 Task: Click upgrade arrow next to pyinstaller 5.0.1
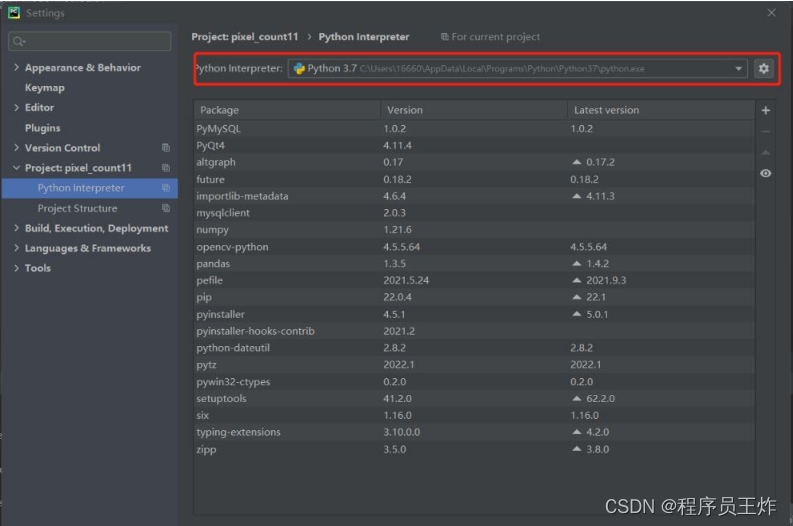point(577,314)
